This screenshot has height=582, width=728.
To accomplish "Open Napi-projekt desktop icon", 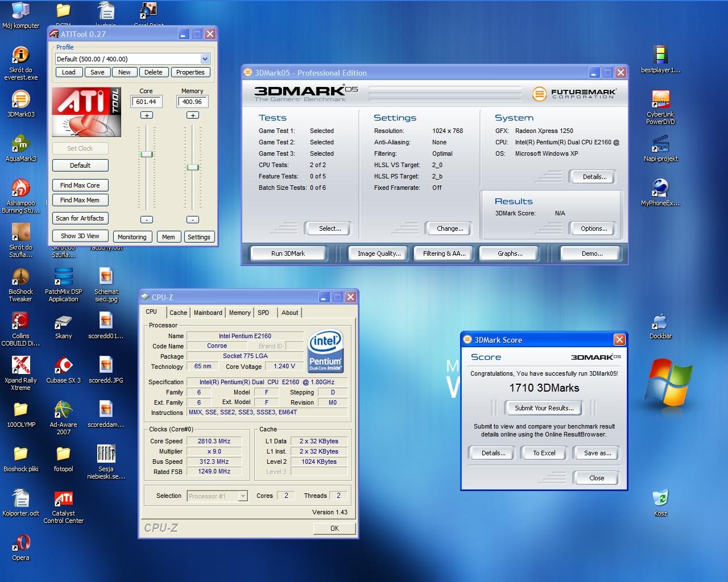I will pos(660,148).
